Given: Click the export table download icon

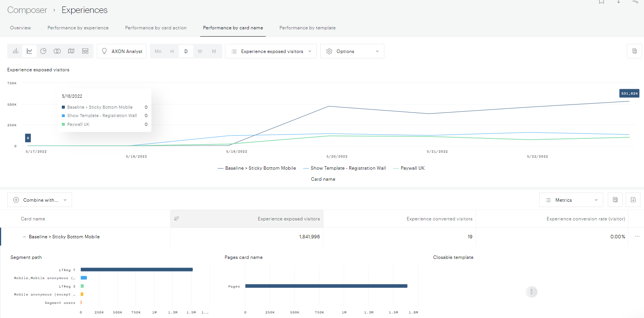Looking at the screenshot, I should coord(633,200).
